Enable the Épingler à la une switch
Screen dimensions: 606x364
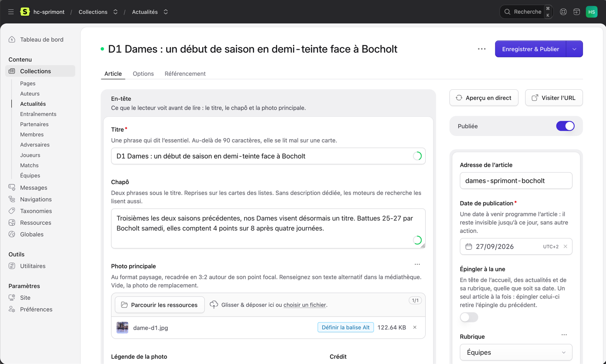tap(469, 317)
